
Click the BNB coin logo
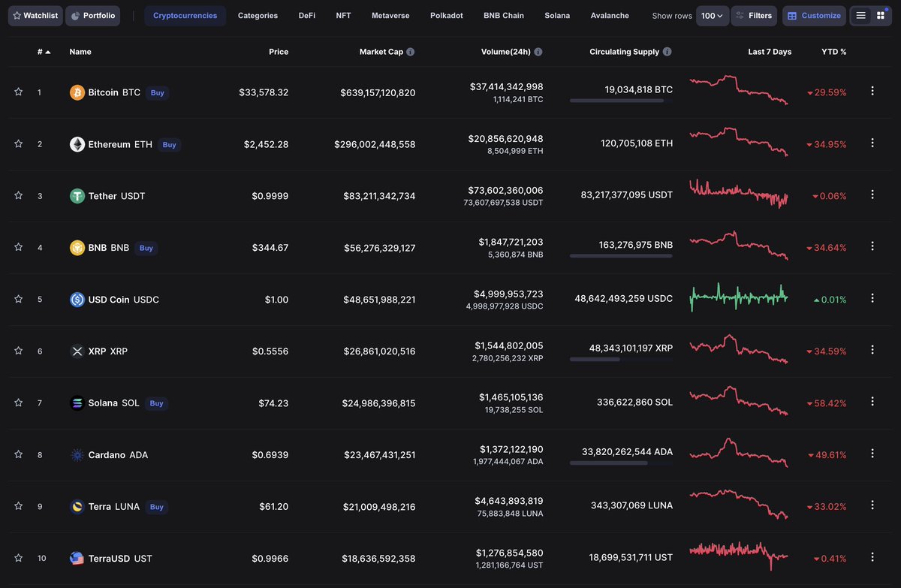(77, 248)
